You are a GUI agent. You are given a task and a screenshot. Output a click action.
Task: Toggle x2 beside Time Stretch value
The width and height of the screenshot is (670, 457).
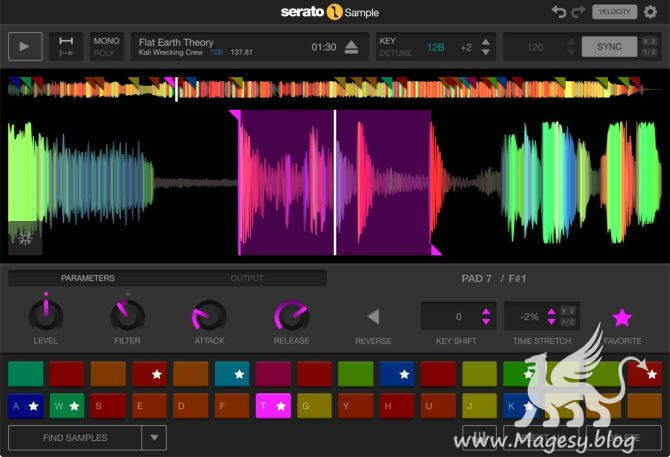(x=567, y=311)
